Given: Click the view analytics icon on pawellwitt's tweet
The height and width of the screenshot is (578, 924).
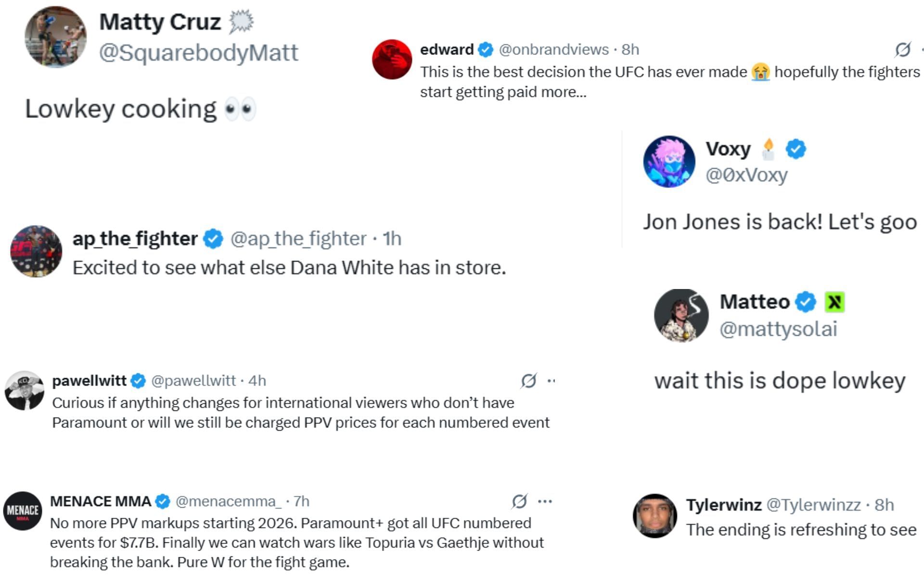Looking at the screenshot, I should point(529,381).
